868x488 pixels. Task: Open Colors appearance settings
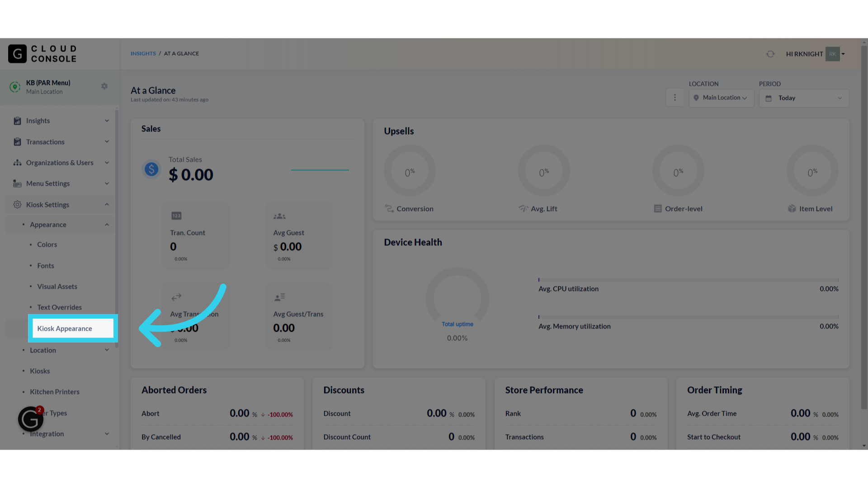[x=47, y=244]
